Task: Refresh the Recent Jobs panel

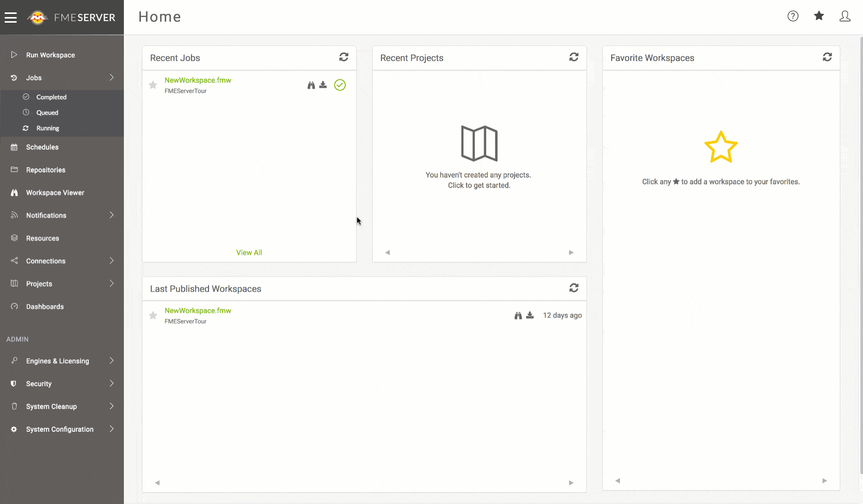Action: click(344, 57)
